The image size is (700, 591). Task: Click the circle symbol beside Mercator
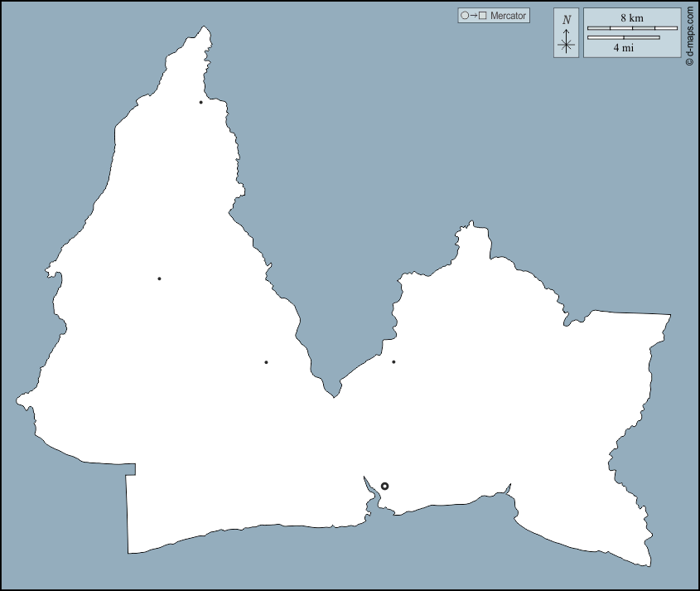[465, 16]
